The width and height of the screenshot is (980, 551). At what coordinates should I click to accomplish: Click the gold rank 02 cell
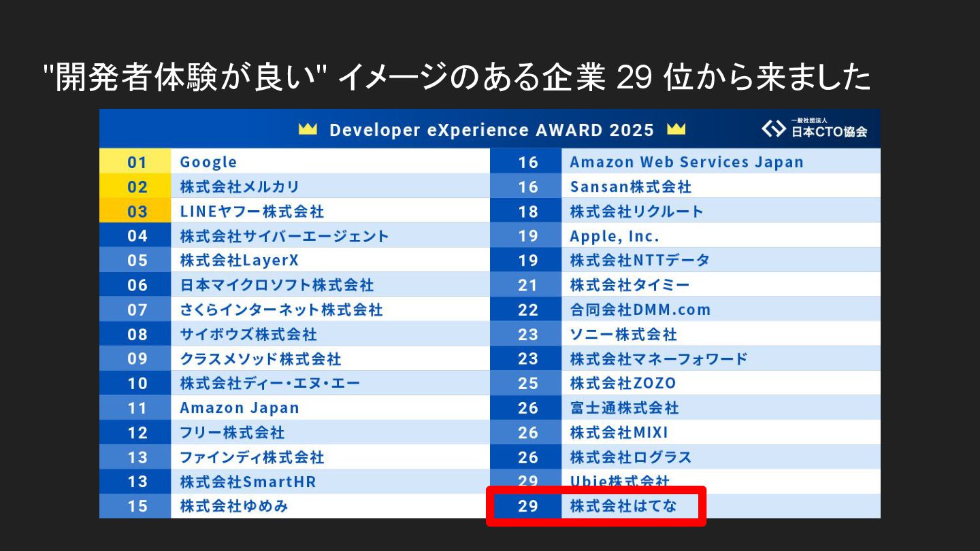coord(135,186)
